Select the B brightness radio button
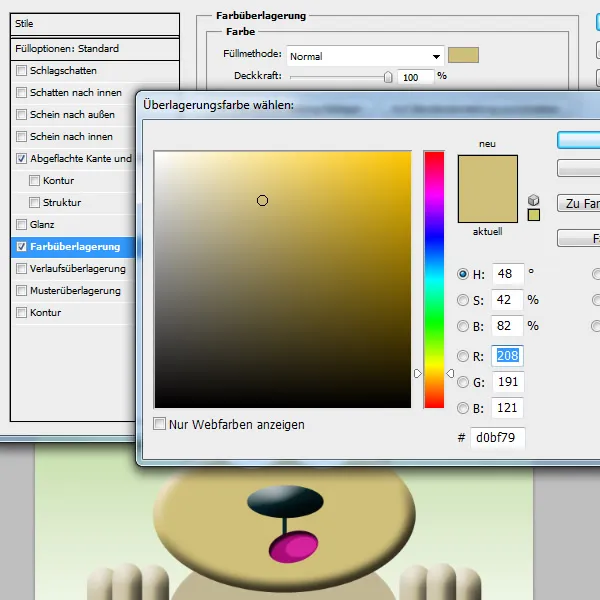 (463, 326)
